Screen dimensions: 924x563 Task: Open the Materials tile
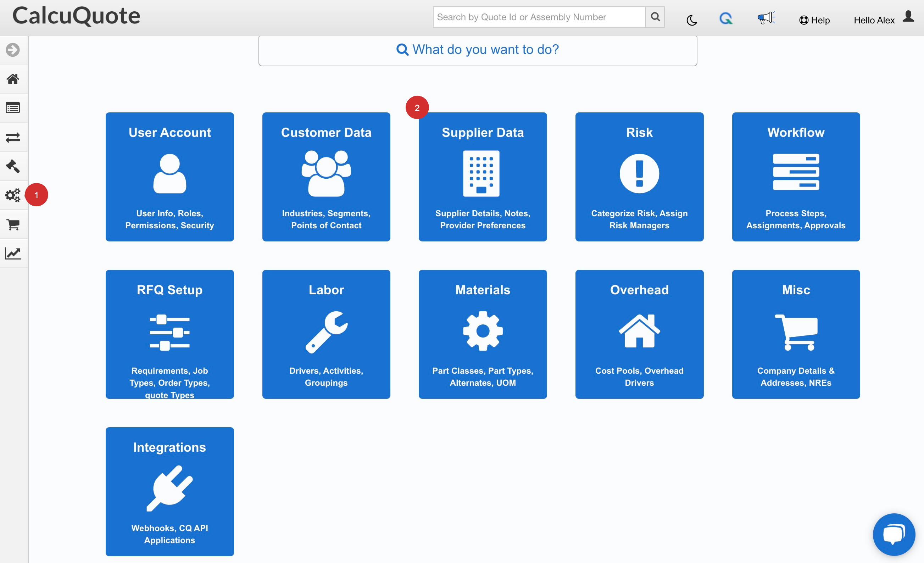click(x=483, y=334)
